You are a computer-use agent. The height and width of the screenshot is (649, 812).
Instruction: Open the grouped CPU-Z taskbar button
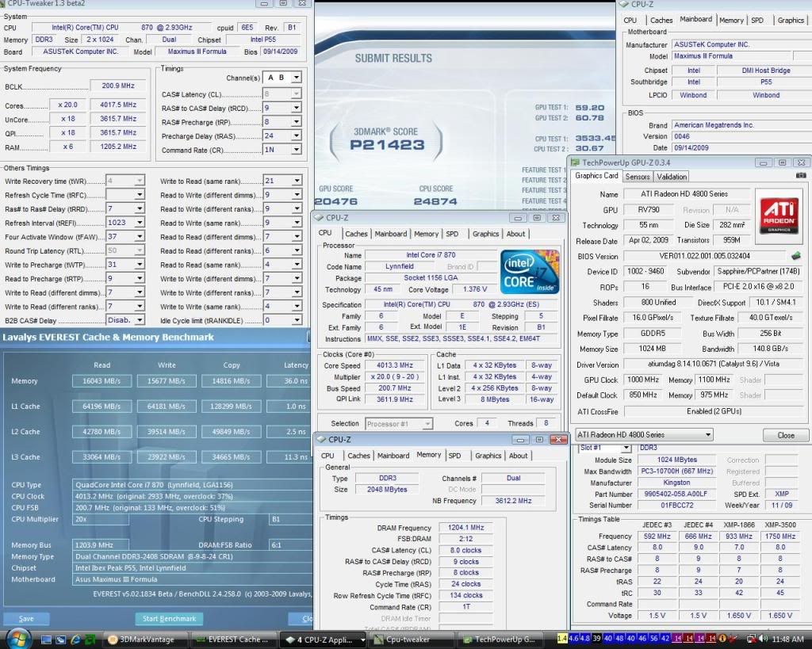coord(324,639)
